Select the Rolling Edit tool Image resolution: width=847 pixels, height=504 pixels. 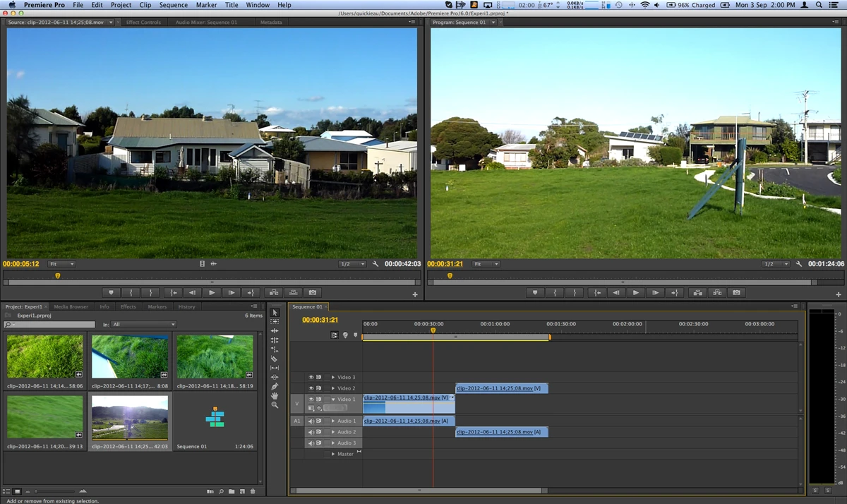[275, 340]
